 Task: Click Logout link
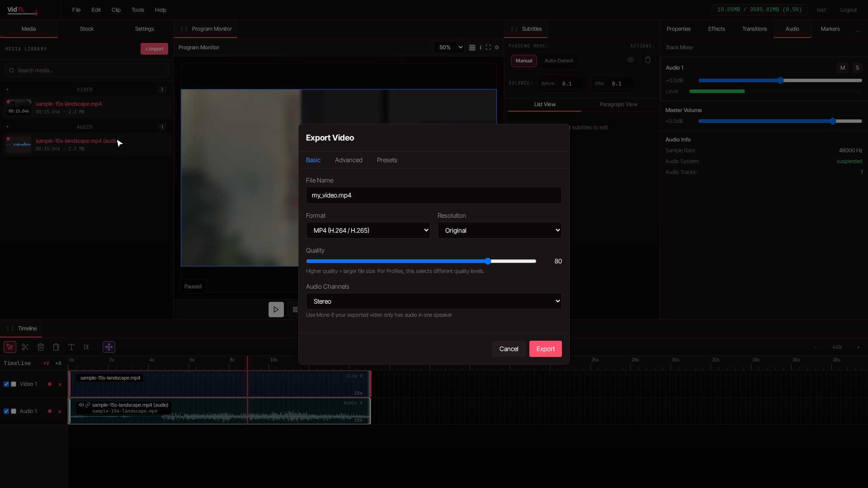coord(849,10)
